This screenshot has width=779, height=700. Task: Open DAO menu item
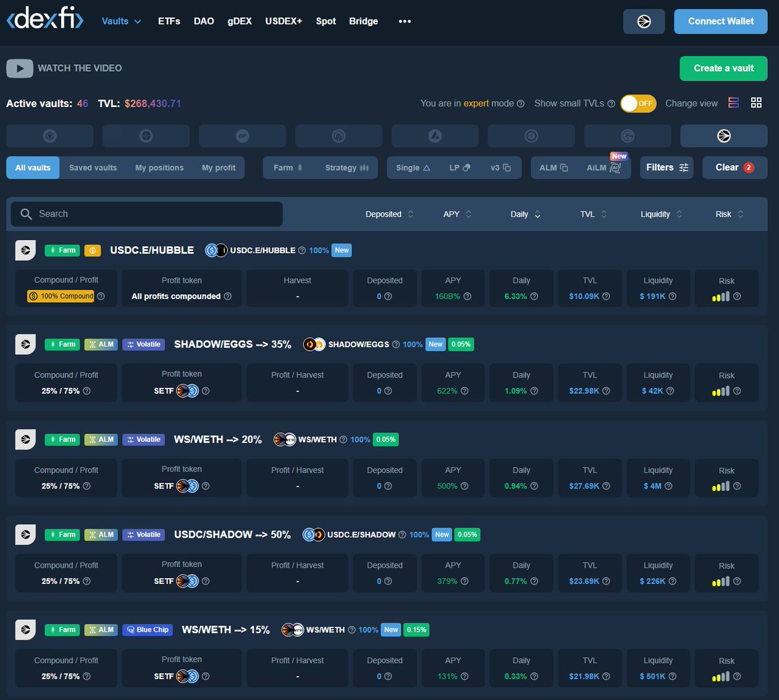click(204, 21)
